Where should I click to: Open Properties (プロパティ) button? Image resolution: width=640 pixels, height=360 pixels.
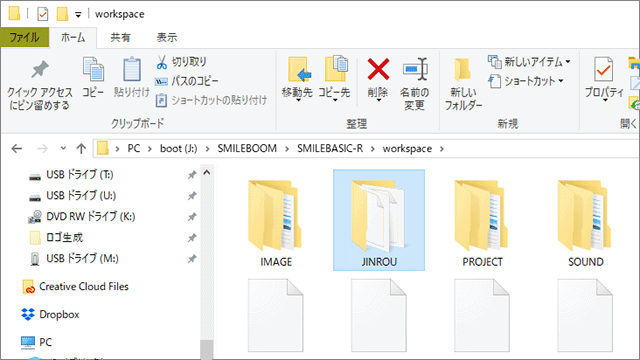tap(604, 80)
